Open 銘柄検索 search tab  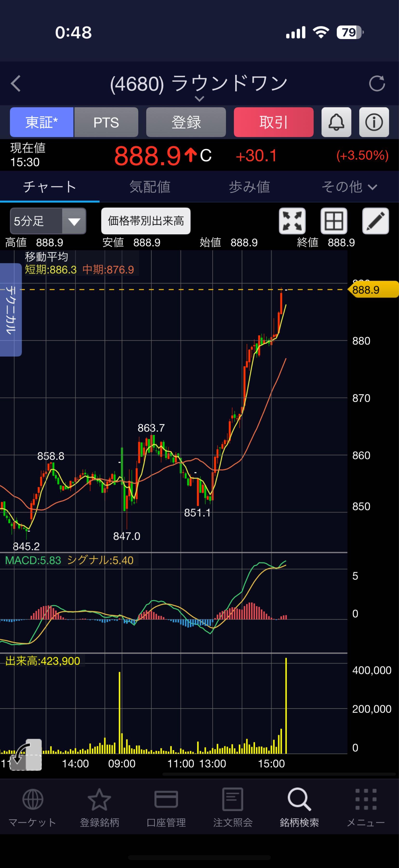[x=299, y=808]
